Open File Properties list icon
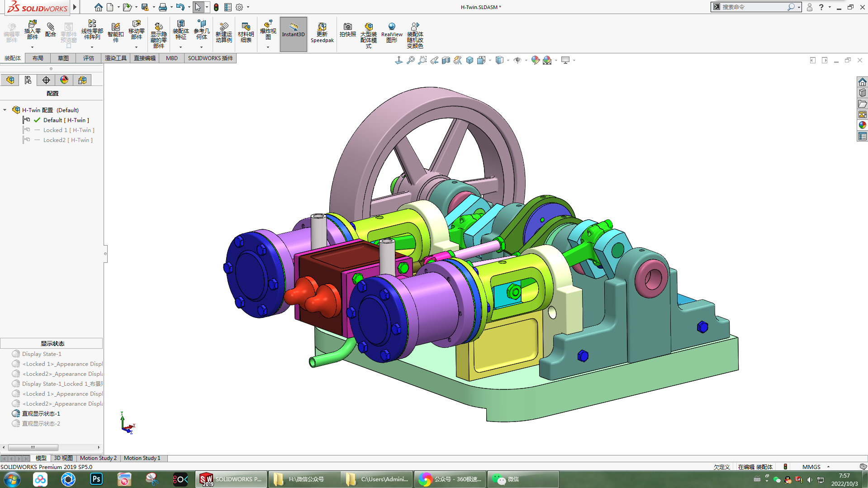868x488 pixels. (x=228, y=7)
